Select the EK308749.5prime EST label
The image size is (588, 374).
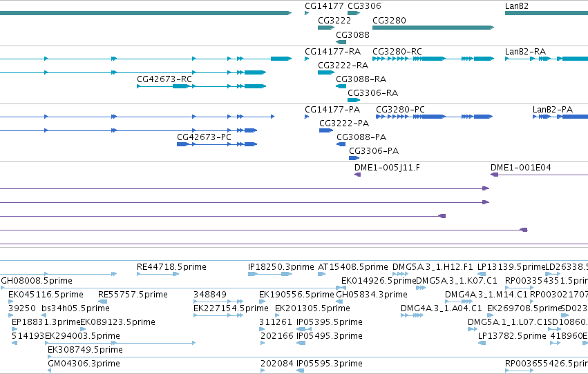(85, 350)
